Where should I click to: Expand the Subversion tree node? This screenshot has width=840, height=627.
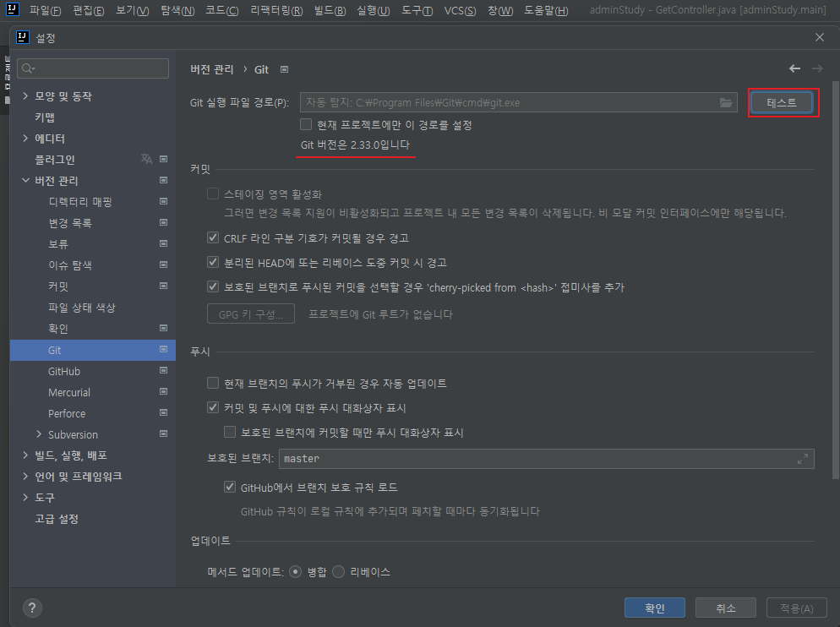(x=39, y=434)
